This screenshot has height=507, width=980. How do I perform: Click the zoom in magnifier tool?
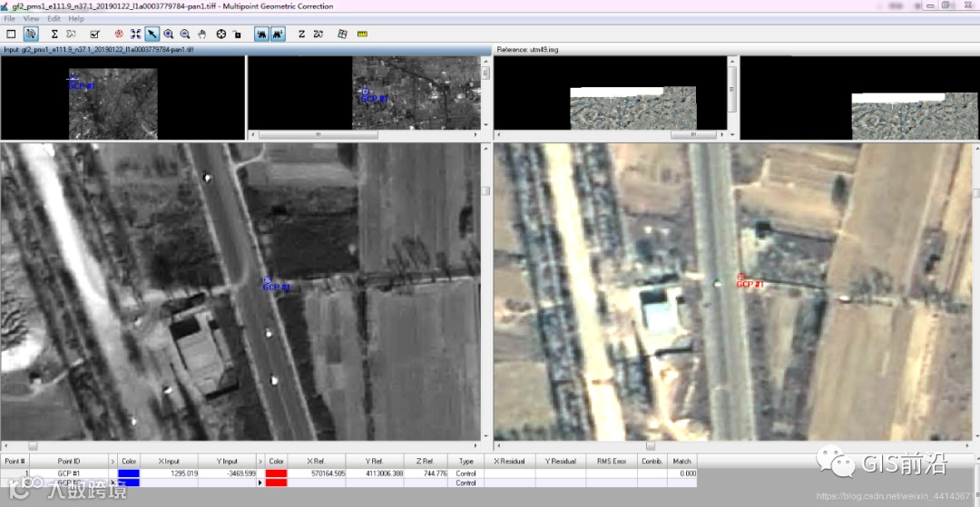tap(169, 34)
